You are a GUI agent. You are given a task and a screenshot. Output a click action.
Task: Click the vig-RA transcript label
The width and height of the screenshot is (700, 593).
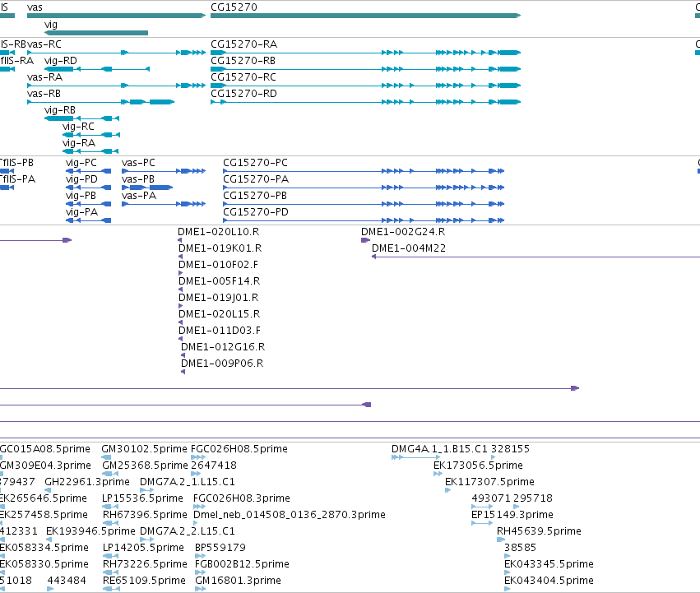(x=79, y=143)
